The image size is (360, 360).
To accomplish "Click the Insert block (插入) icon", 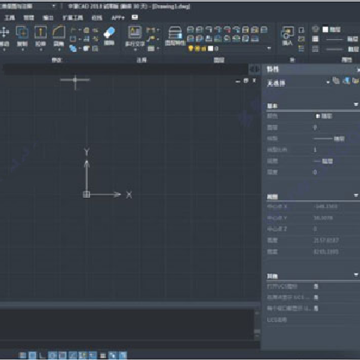I will (287, 35).
